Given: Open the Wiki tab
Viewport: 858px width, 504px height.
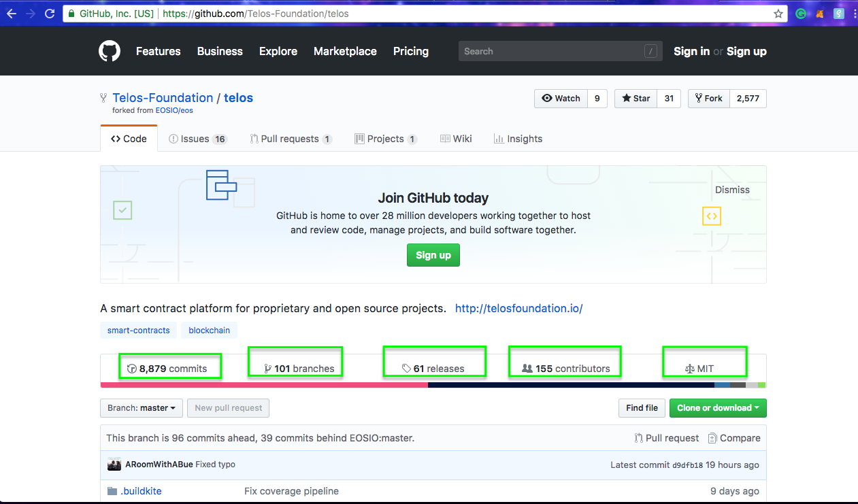Looking at the screenshot, I should [x=456, y=139].
